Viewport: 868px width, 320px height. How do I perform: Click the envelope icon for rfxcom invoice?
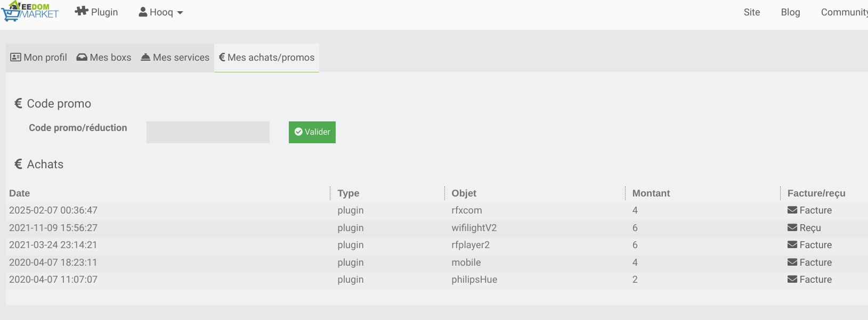tap(792, 210)
